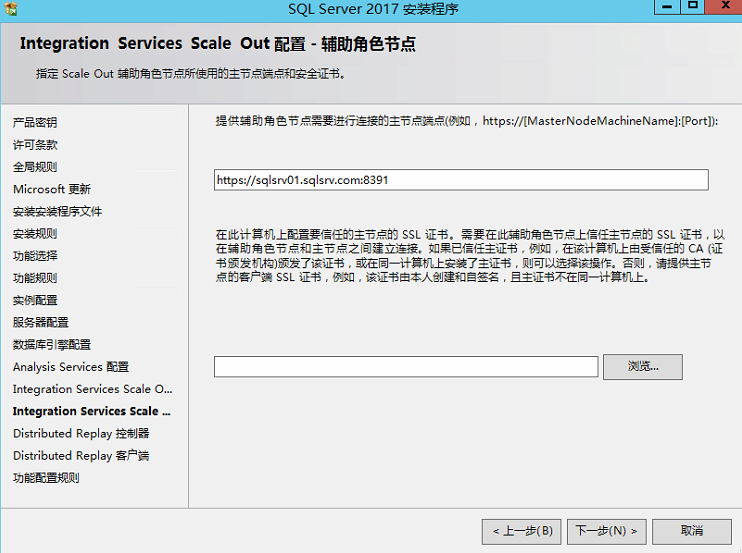Select 许可条款 step in sidebar
Image resolution: width=742 pixels, height=553 pixels.
(35, 145)
